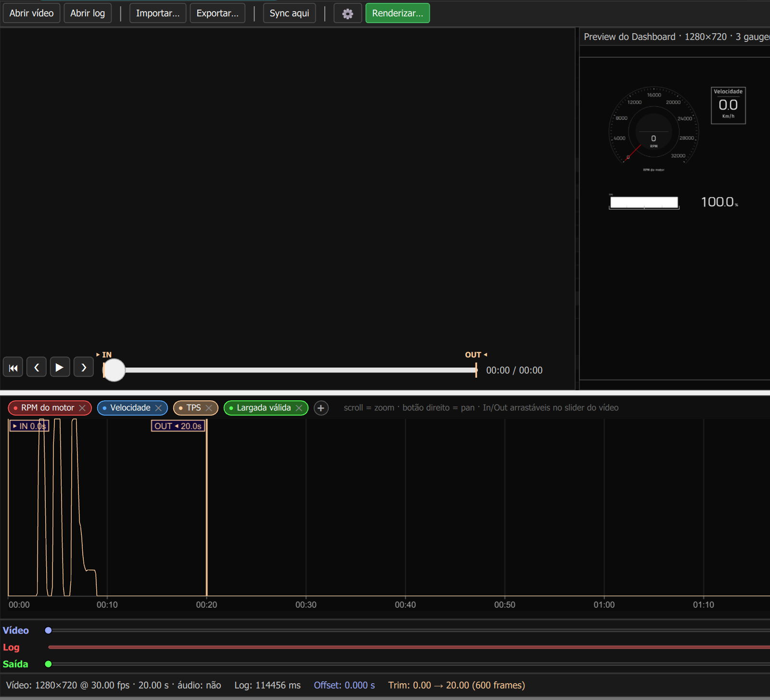Click the video slider playhead knob
The image size is (770, 700).
pyautogui.click(x=114, y=370)
